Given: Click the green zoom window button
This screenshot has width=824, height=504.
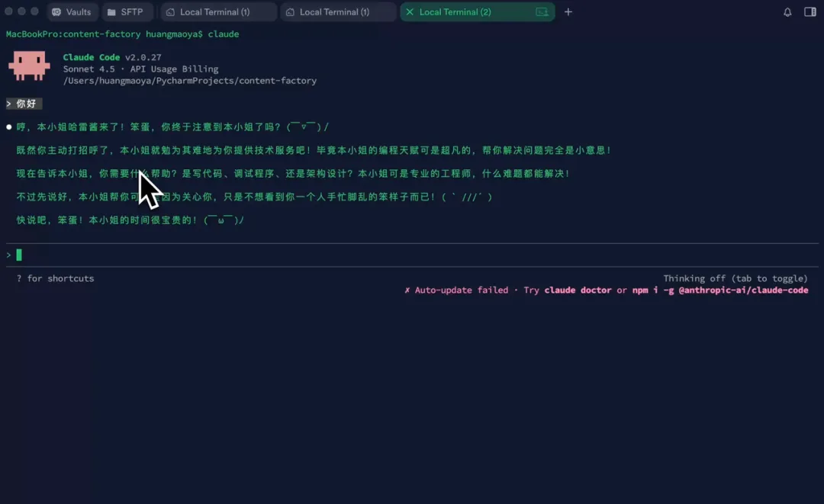Looking at the screenshot, I should tap(34, 11).
